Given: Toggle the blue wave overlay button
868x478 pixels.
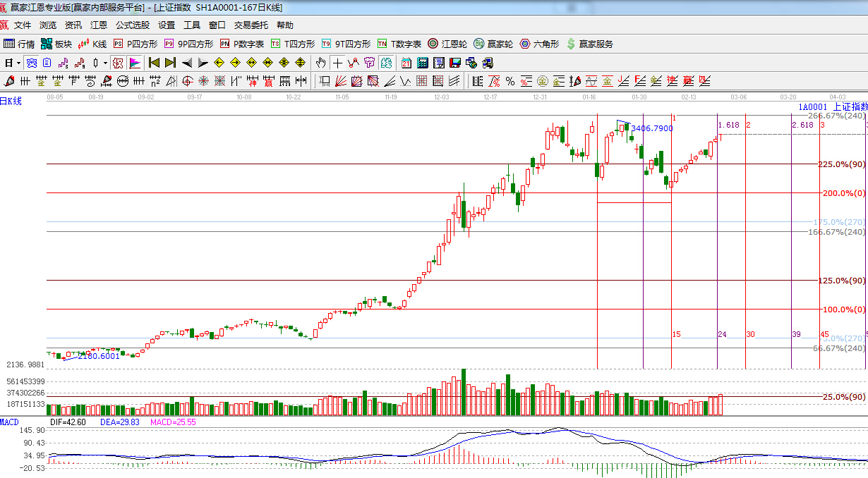Looking at the screenshot, I should click(x=32, y=63).
